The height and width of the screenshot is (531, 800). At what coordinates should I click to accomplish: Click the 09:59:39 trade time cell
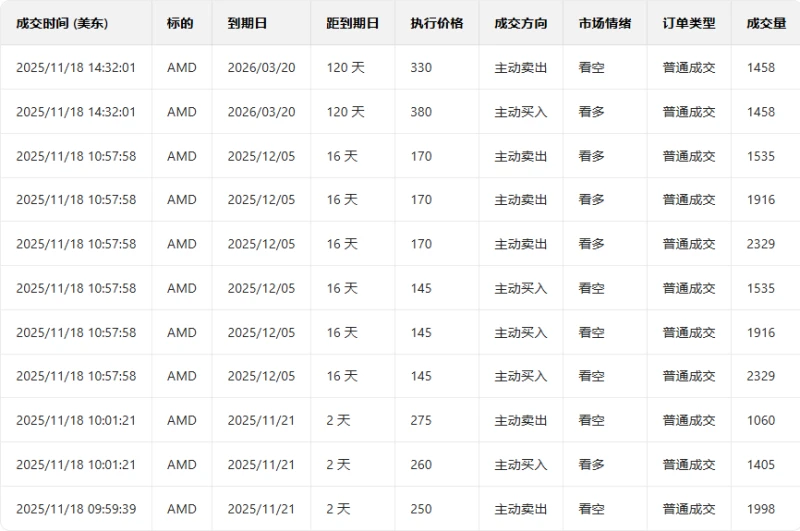(76, 508)
